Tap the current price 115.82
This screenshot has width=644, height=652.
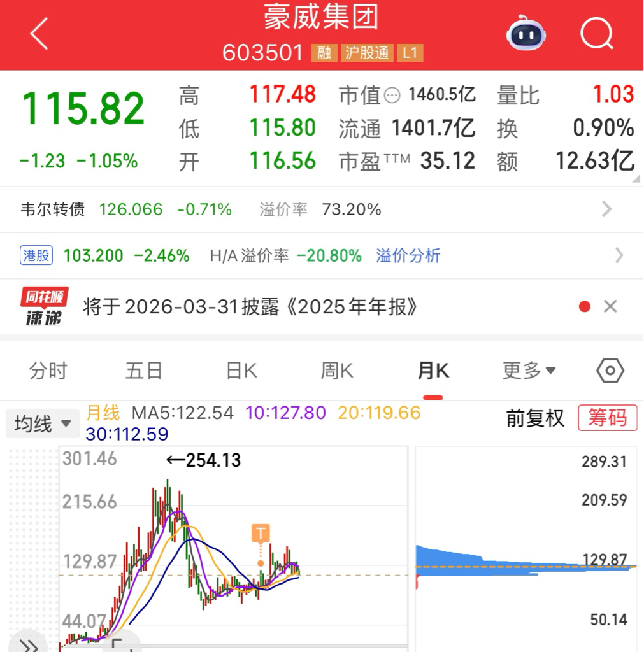click(83, 108)
